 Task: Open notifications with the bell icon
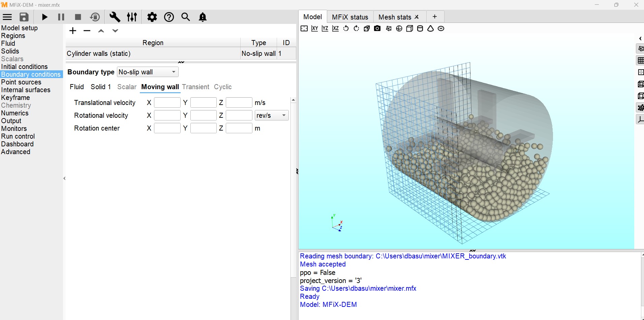203,17
